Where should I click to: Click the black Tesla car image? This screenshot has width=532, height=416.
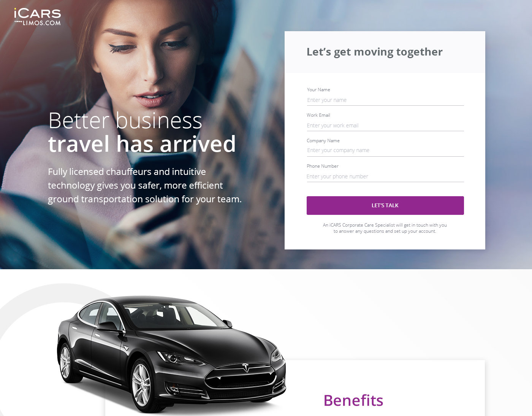171,354
